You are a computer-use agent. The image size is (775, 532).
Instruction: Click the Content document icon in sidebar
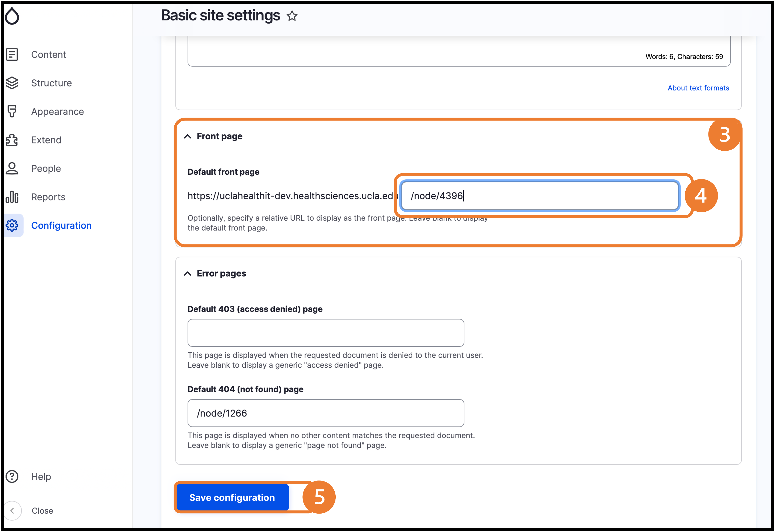click(12, 54)
